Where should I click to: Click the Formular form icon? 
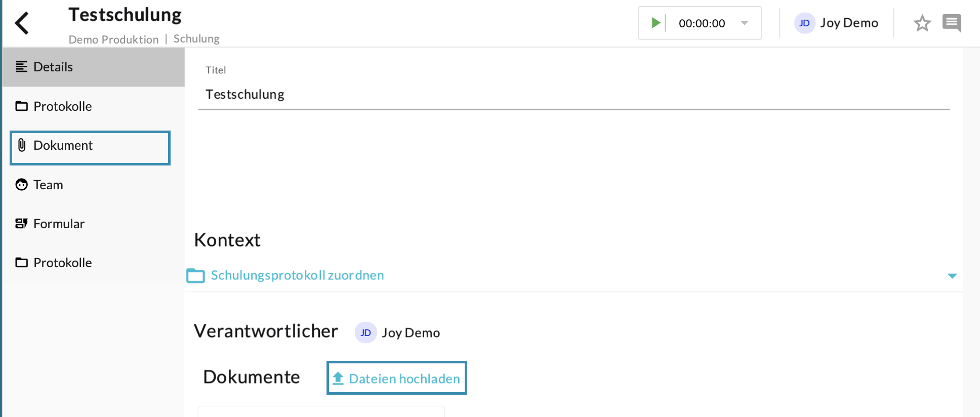point(21,224)
